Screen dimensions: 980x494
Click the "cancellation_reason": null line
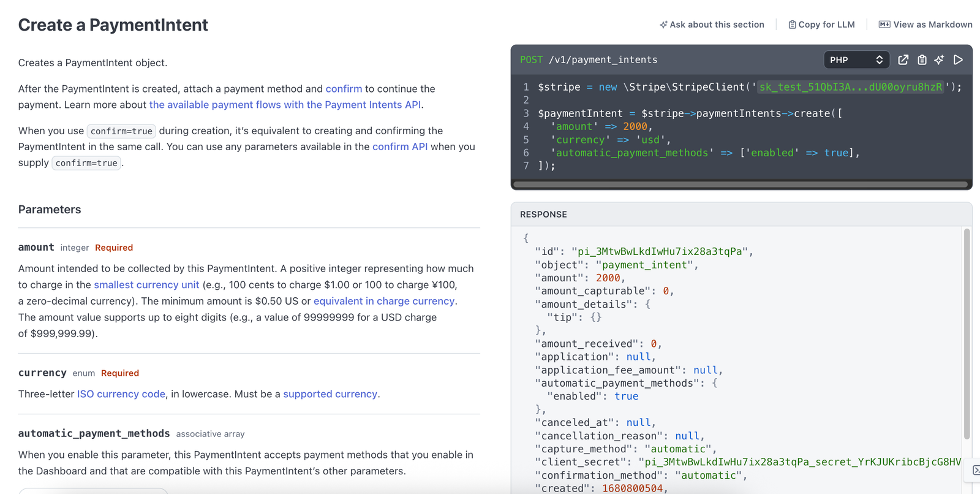[620, 436]
